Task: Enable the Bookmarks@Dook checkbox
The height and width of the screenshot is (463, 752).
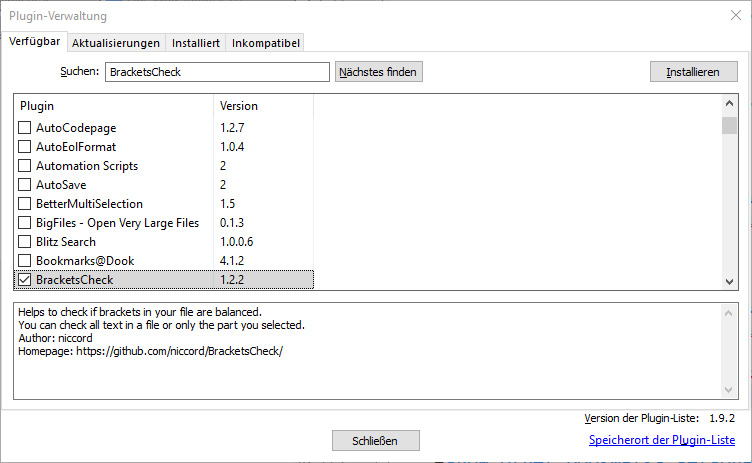Action: coord(24,261)
